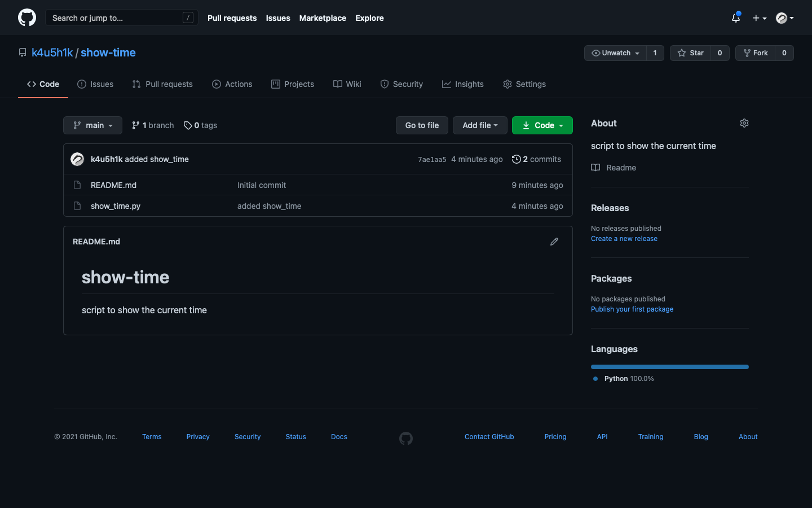Viewport: 812px width, 508px height.
Task: Open the footer Privacy link
Action: pos(198,437)
